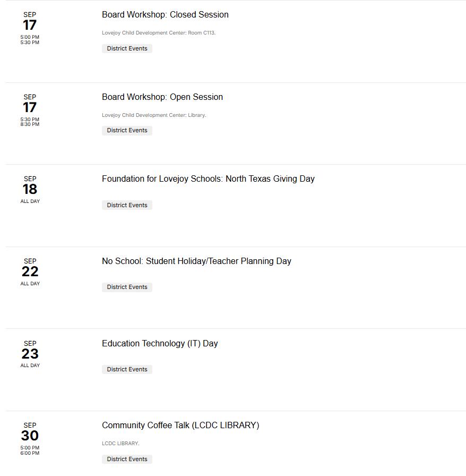Viewport: 466px width, 476px height.
Task: Open Foundation for Lovejoy Schools Giving Day event
Action: coord(208,179)
